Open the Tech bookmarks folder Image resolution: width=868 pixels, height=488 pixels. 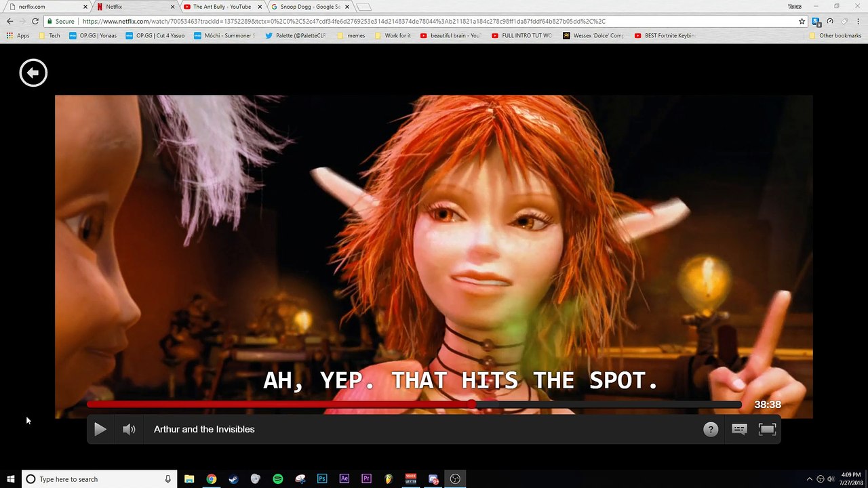click(x=50, y=35)
